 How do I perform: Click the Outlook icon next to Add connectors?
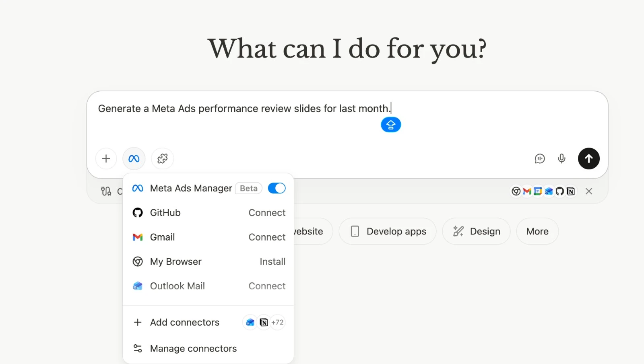point(250,322)
